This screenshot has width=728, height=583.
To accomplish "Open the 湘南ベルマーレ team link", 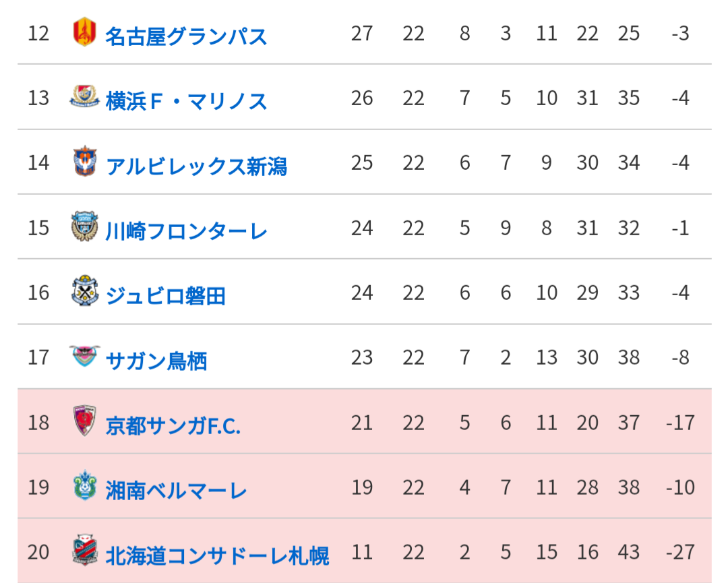I will click(x=176, y=491).
